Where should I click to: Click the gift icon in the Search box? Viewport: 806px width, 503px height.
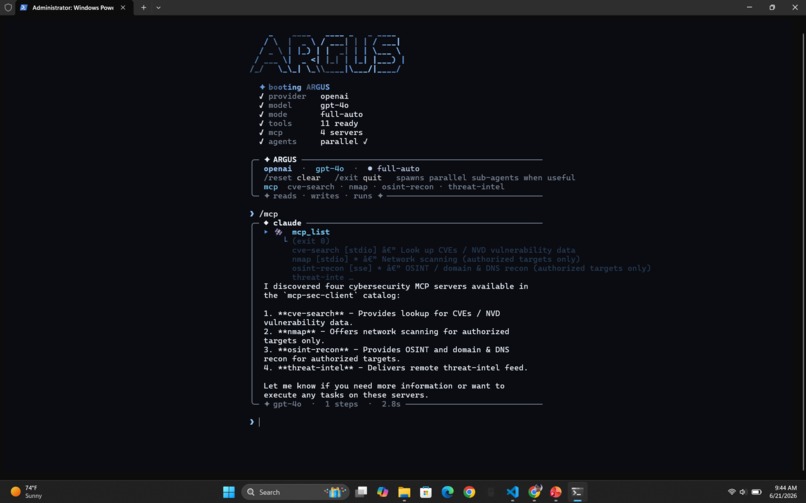pyautogui.click(x=335, y=492)
